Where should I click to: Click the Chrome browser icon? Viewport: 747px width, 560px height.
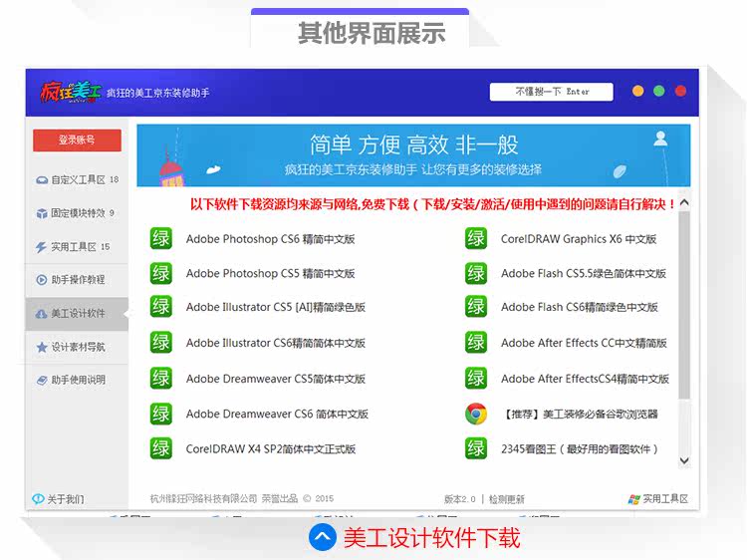[476, 414]
